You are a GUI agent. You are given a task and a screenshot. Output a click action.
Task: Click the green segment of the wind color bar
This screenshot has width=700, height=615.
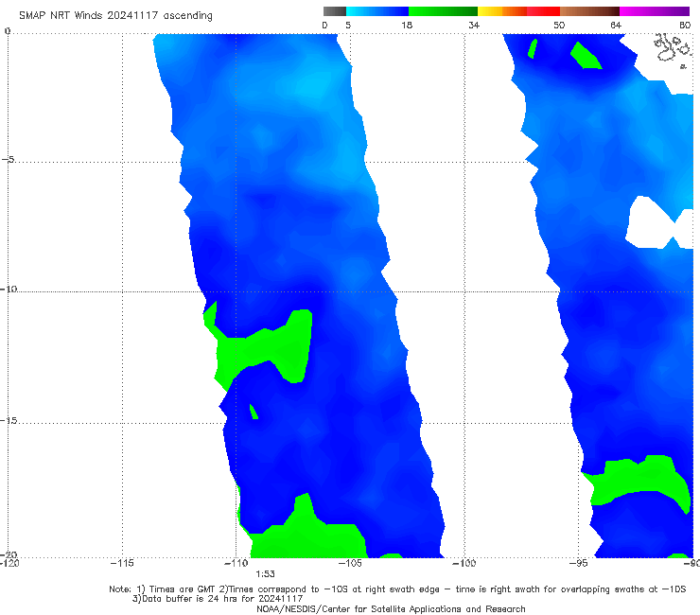pos(443,11)
